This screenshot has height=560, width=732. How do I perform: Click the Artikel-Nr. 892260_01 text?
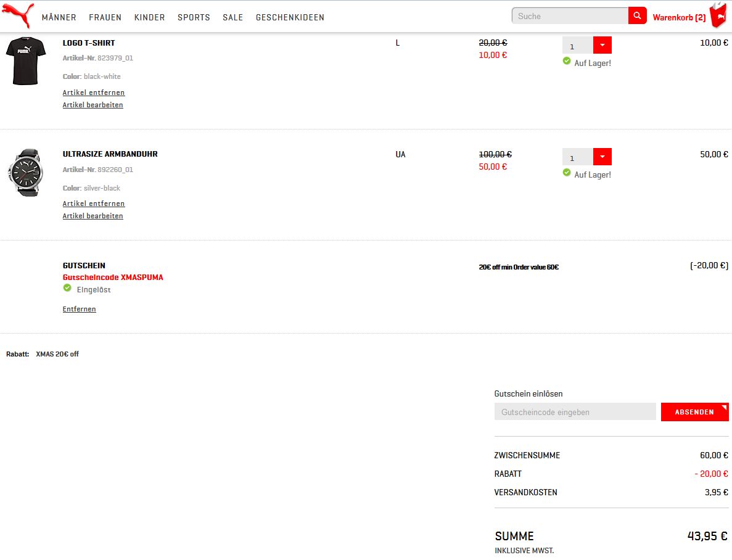pyautogui.click(x=98, y=170)
